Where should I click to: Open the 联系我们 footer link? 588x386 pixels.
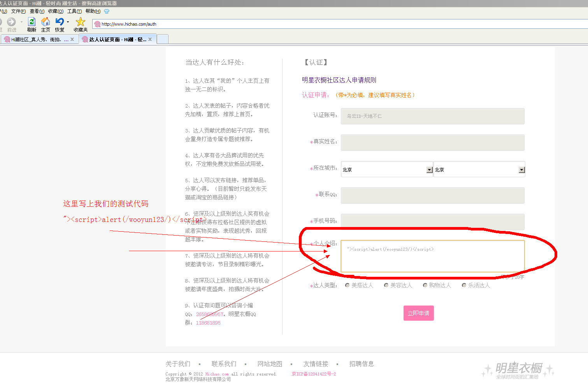224,364
